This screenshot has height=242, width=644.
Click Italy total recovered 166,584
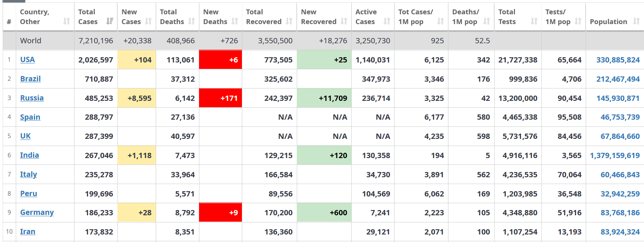click(x=278, y=175)
